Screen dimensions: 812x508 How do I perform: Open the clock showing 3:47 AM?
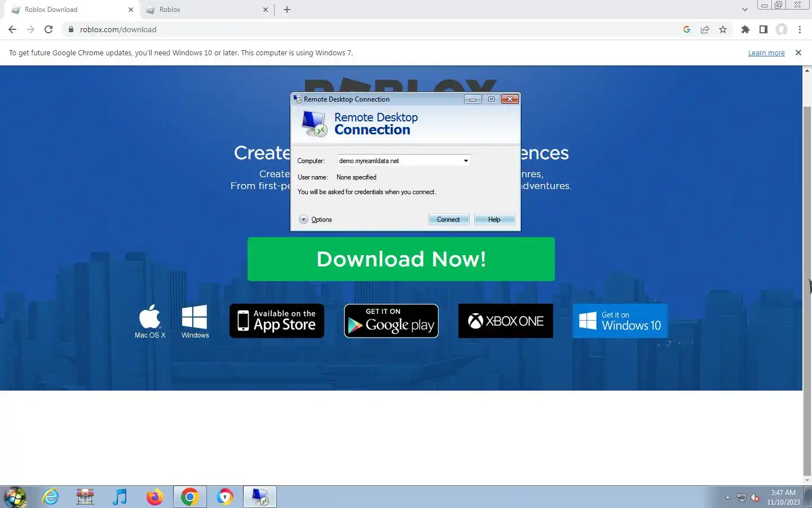point(783,497)
